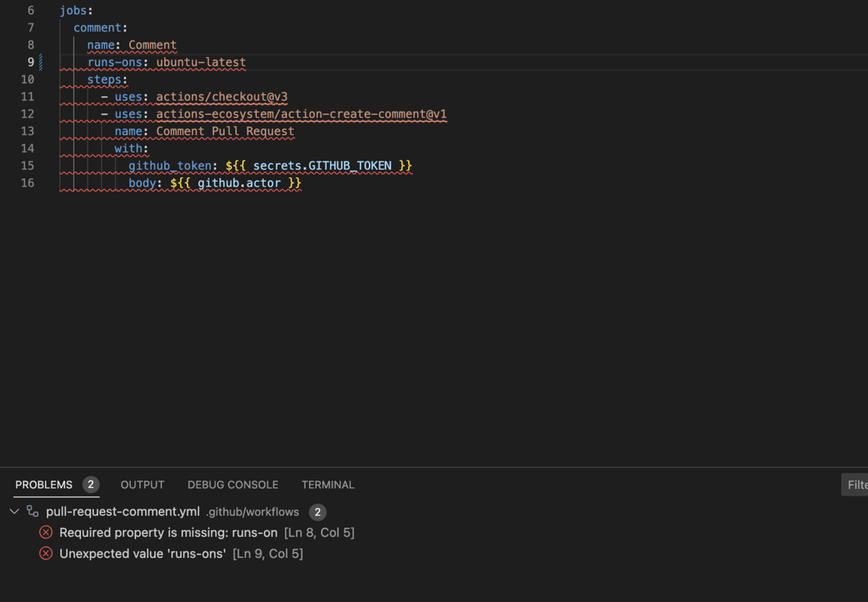This screenshot has width=868, height=602.
Task: Click the error icon beside 'Required property is missing'
Action: point(46,533)
